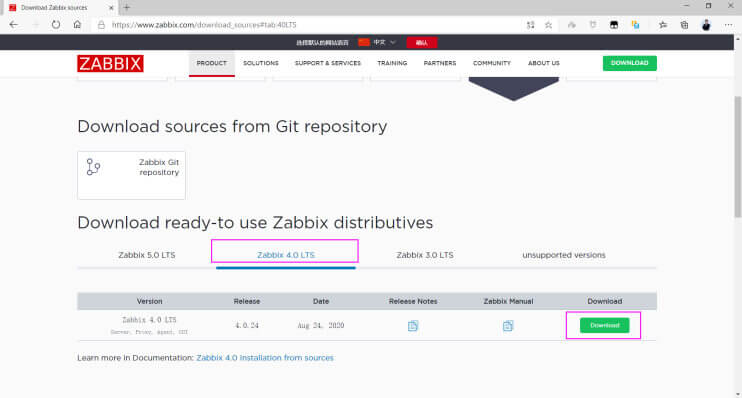The width and height of the screenshot is (742, 398).
Task: Open browser settings ellipsis menu
Action: [x=728, y=25]
